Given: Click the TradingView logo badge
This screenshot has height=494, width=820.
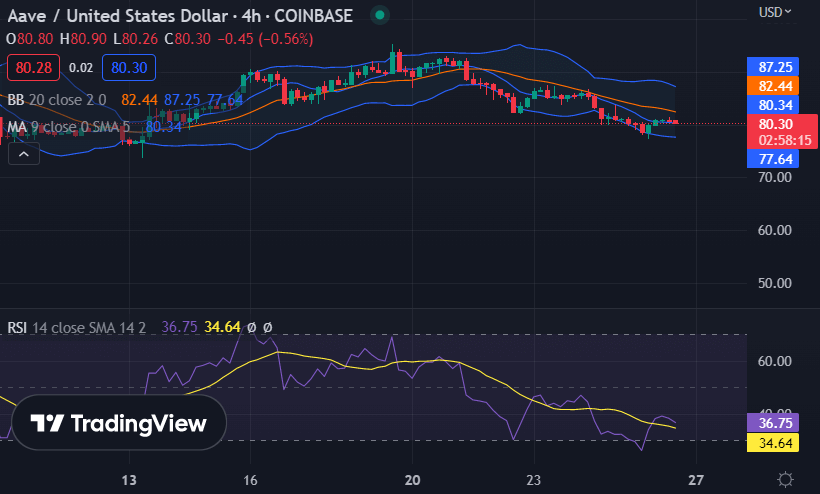Looking at the screenshot, I should (x=119, y=423).
